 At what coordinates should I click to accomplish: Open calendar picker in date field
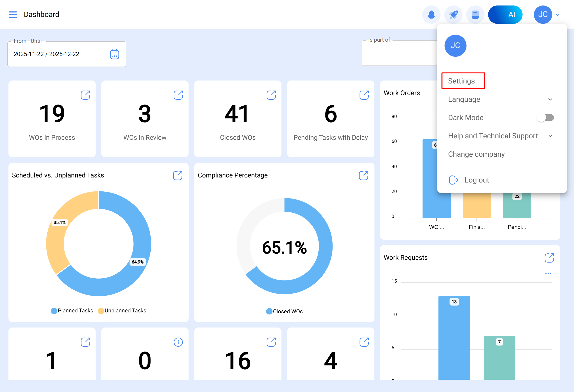(x=114, y=54)
